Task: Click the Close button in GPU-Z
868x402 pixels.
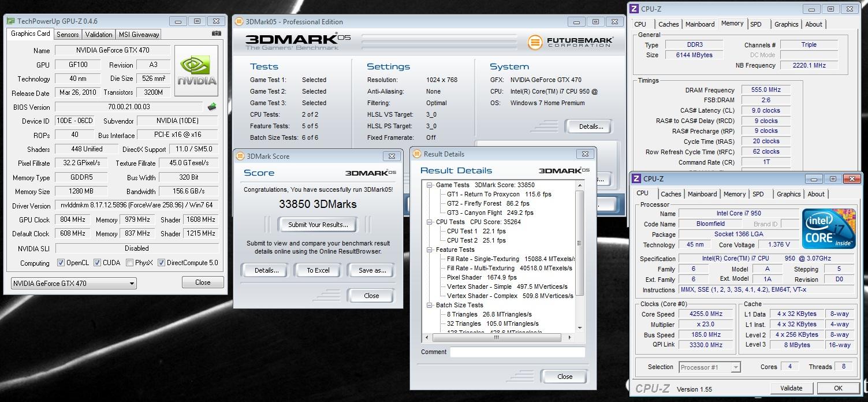Action: click(203, 282)
